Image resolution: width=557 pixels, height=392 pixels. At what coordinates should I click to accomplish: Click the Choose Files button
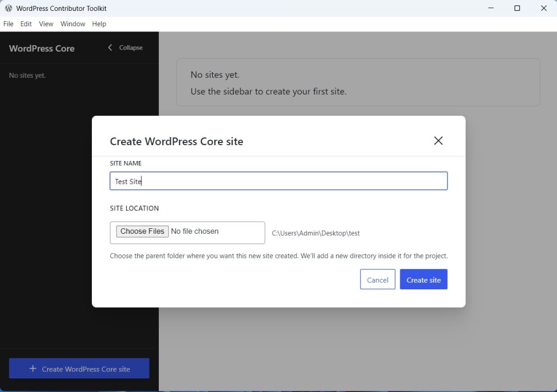tap(142, 231)
